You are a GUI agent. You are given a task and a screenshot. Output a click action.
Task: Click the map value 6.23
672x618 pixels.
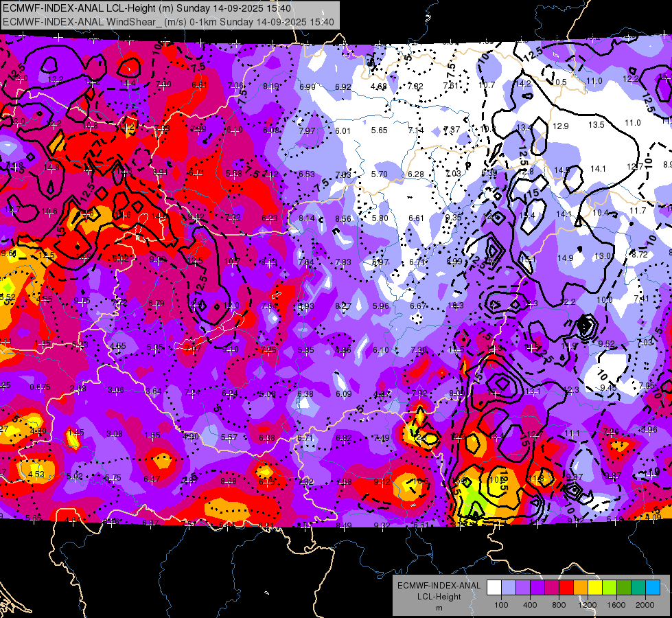(270, 218)
